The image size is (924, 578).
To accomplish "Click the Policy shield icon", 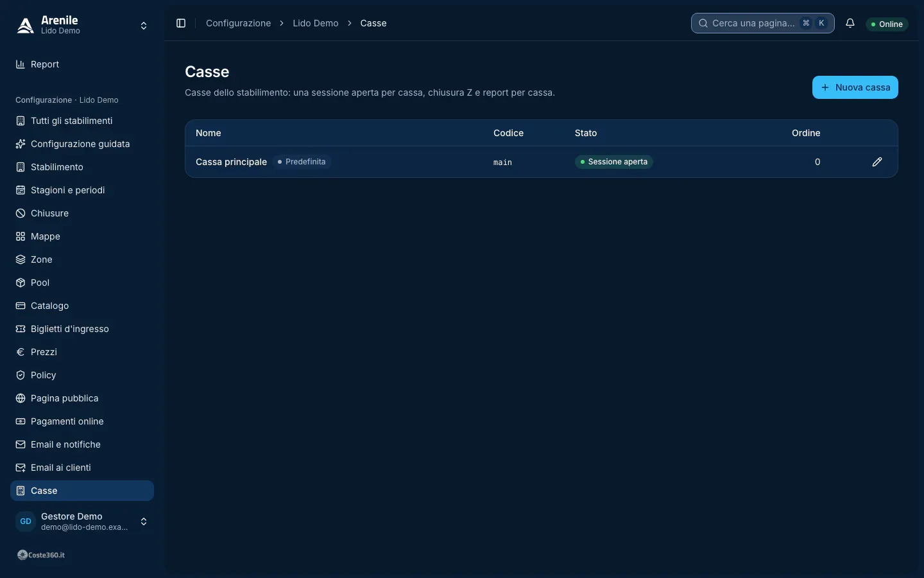I will click(x=21, y=375).
